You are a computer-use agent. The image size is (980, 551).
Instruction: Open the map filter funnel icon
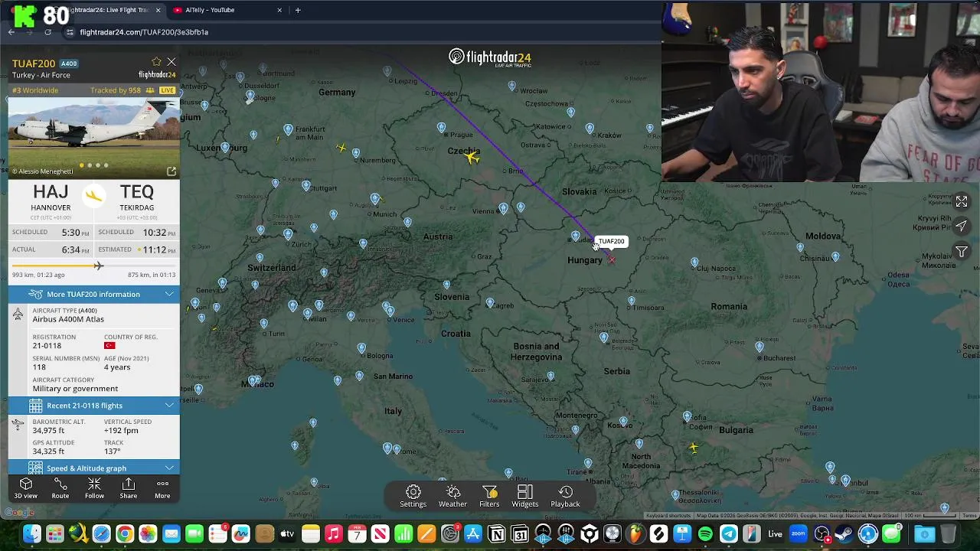coord(962,252)
